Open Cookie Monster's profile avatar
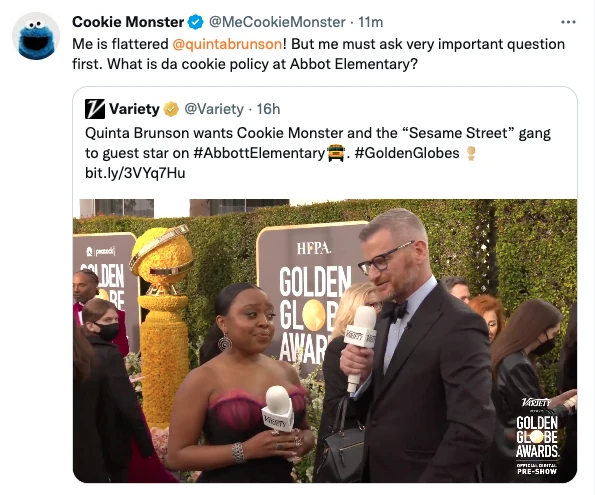Image resolution: width=595 pixels, height=495 pixels. tap(36, 36)
